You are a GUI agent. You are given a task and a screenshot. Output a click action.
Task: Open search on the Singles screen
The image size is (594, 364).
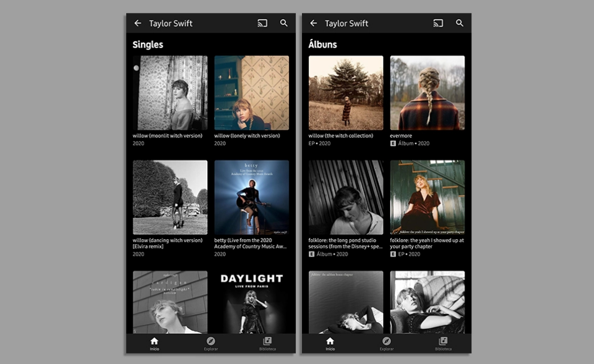click(284, 23)
